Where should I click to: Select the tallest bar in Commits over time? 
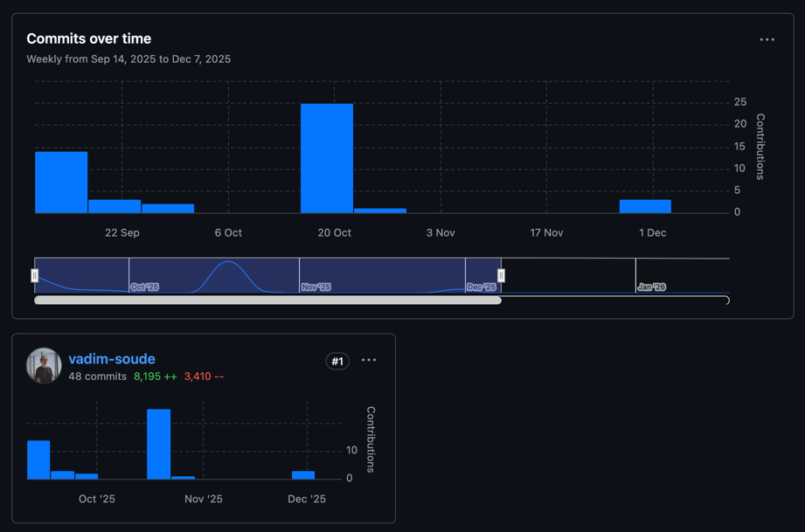click(x=327, y=158)
